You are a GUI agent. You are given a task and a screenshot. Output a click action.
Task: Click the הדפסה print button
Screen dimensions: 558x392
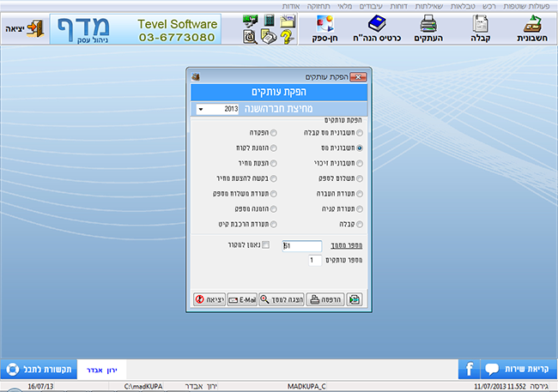[324, 299]
